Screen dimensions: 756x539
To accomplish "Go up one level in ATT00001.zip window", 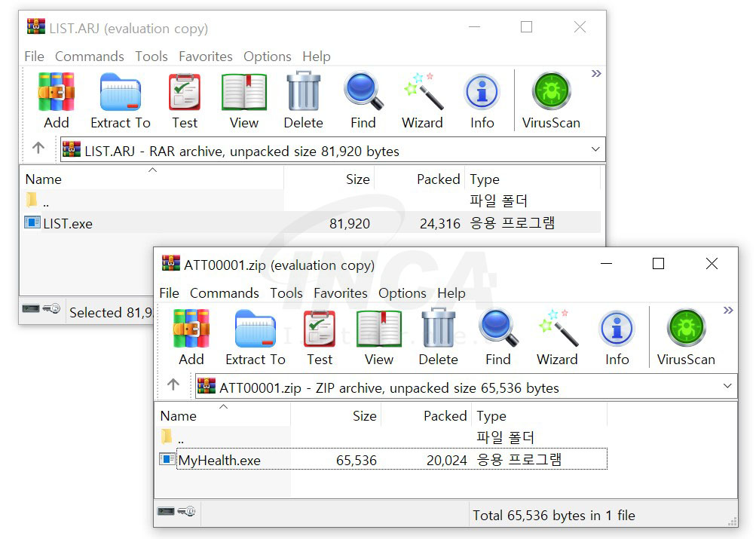I will point(173,384).
